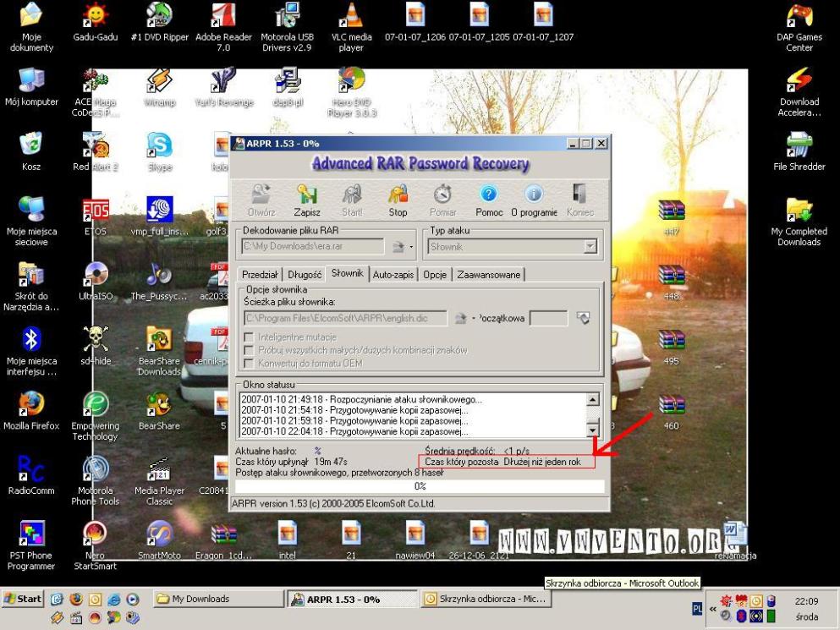
Task: Select the Słownik tab
Action: pyautogui.click(x=347, y=273)
